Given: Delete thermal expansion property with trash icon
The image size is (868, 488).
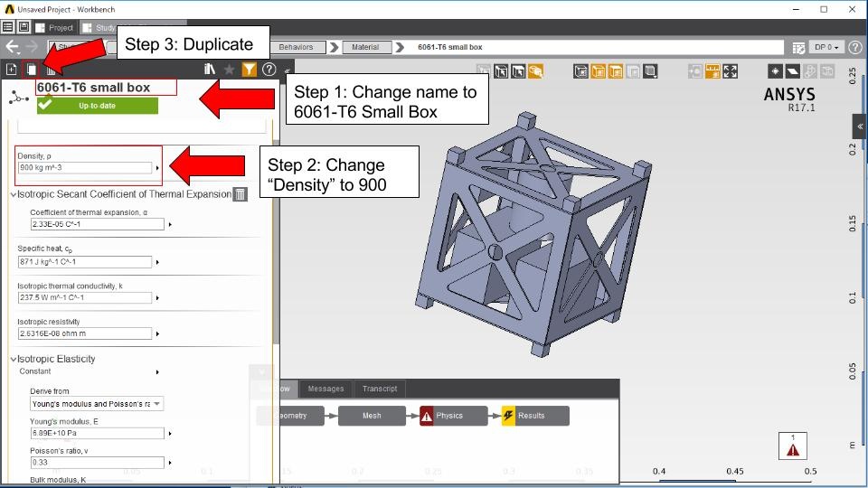Looking at the screenshot, I should point(241,194).
